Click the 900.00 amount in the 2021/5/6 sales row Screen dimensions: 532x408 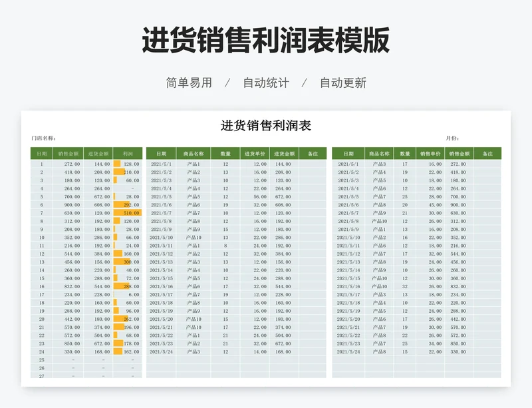[x=460, y=205]
